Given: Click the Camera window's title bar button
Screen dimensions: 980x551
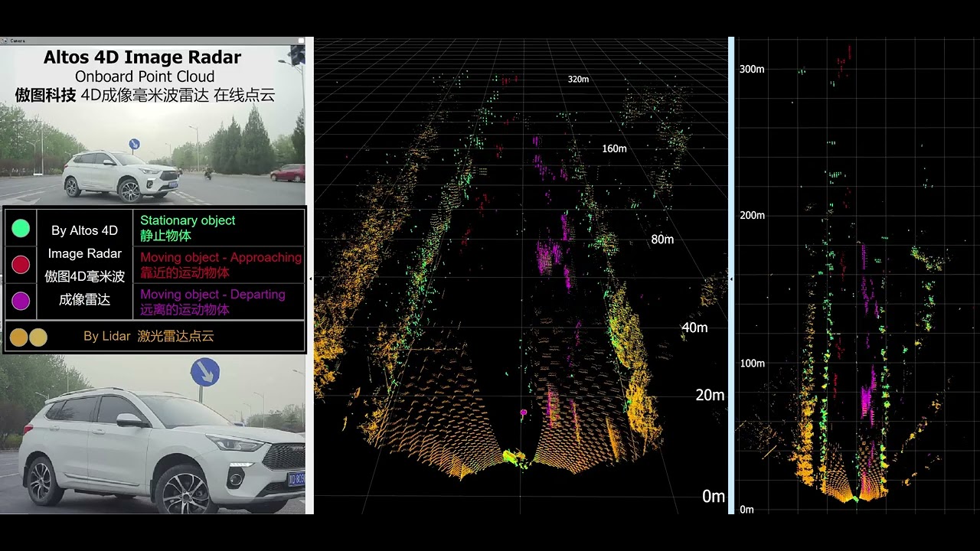Looking at the screenshot, I should coord(302,41).
